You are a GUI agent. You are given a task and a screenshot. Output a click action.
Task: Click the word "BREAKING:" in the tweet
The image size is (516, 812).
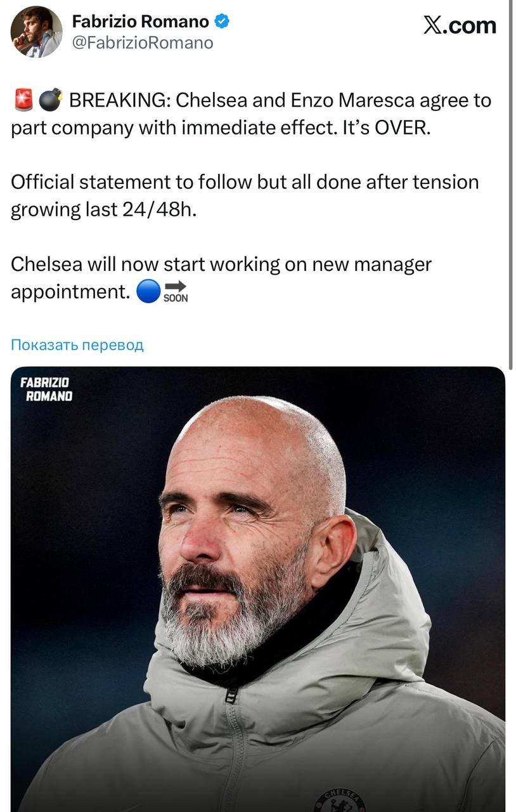pos(119,101)
